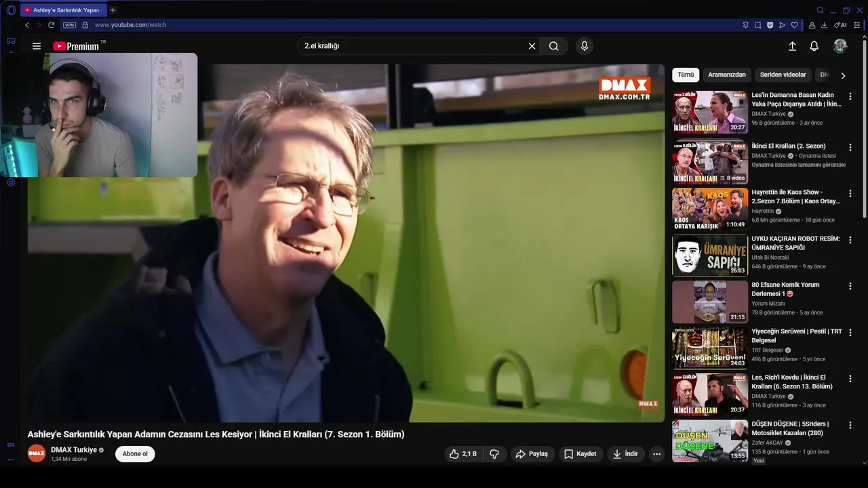The height and width of the screenshot is (488, 868).
Task: Open thumbnail of Les'in Damarına Basan Kadın
Action: pyautogui.click(x=710, y=112)
